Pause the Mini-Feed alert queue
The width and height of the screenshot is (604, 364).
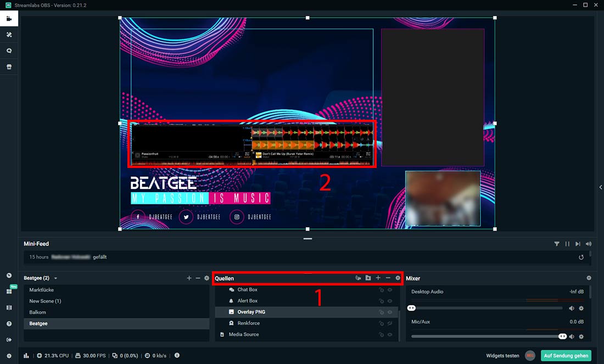pos(567,244)
